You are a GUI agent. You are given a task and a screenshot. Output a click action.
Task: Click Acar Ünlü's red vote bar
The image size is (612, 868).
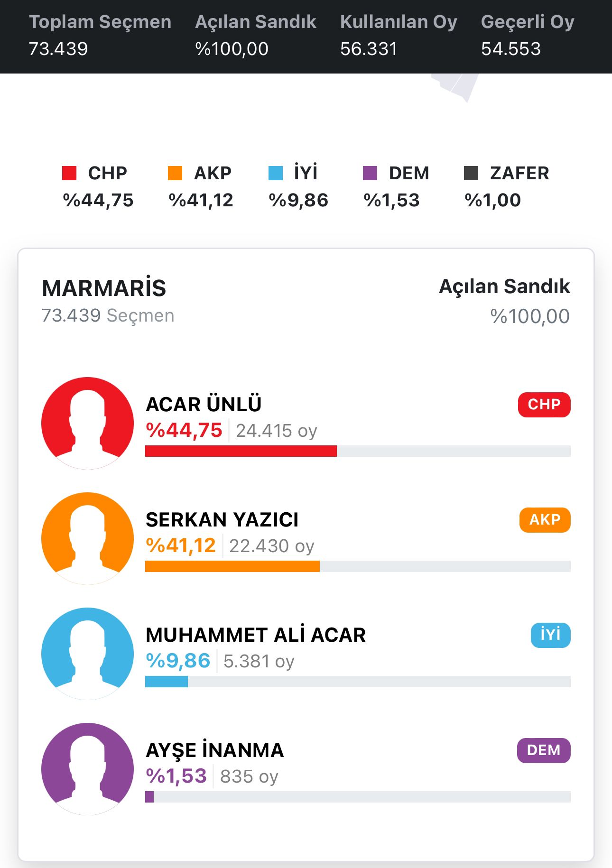pyautogui.click(x=241, y=451)
